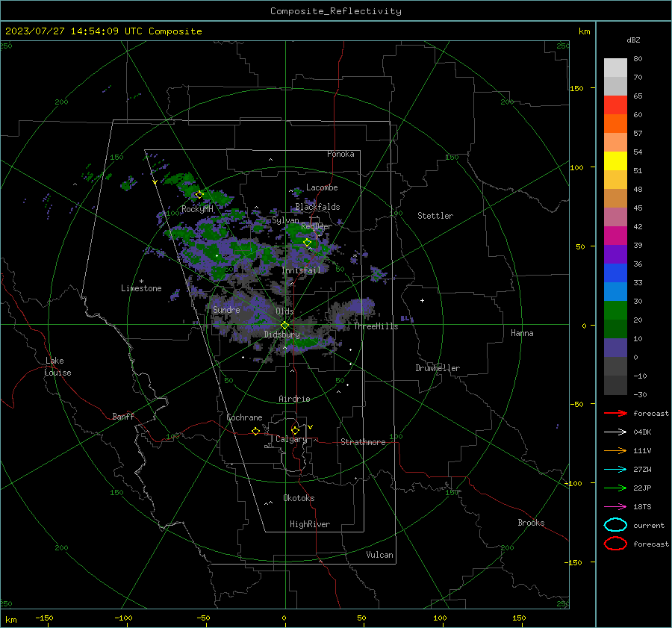Viewport: 672px width, 628px height.
Task: Click the Banff map label
Action: click(x=123, y=417)
